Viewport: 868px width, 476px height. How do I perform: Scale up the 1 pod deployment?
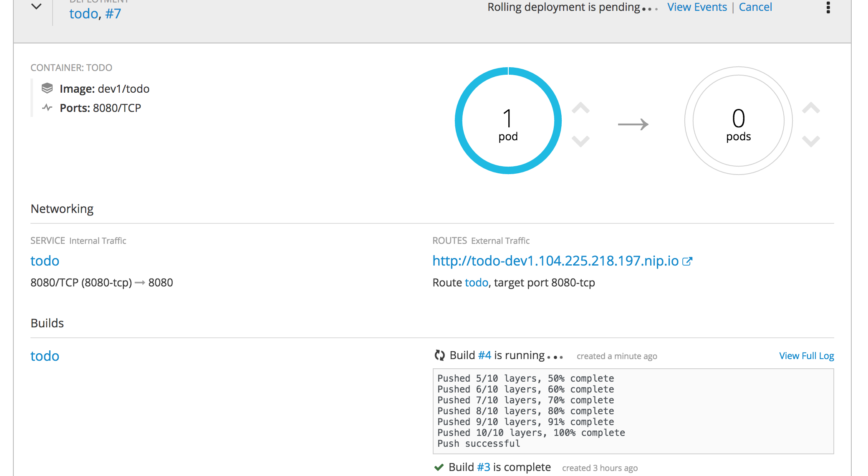click(x=580, y=108)
